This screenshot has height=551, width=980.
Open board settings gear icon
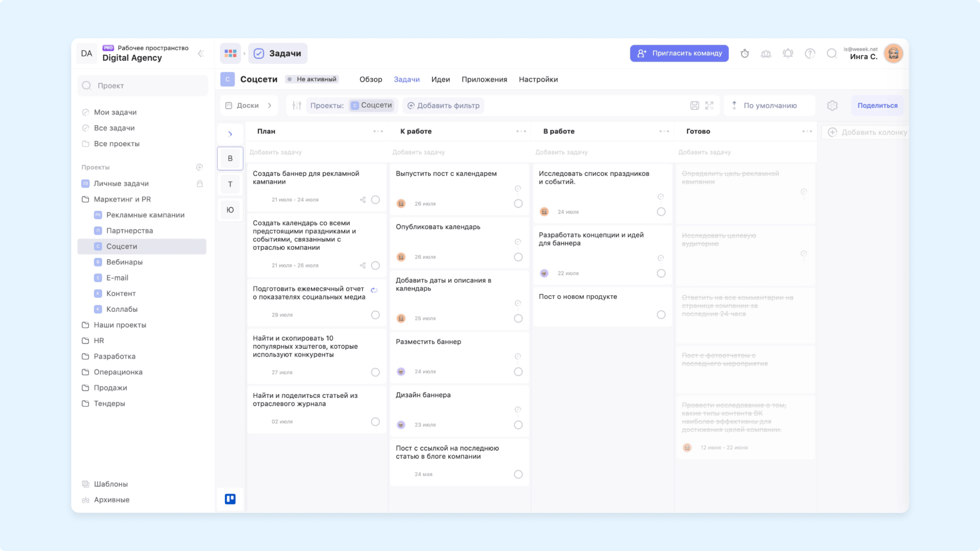pos(832,105)
